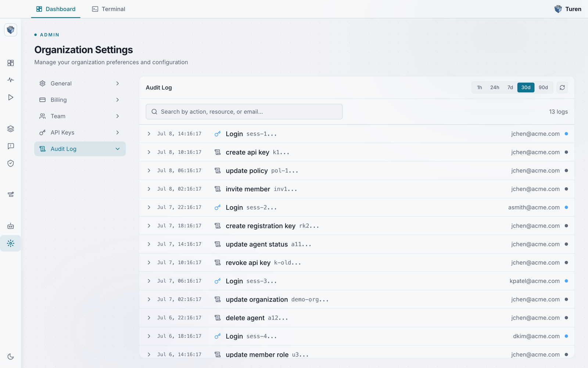Click the chevron next to General
The width and height of the screenshot is (588, 368).
(x=118, y=84)
